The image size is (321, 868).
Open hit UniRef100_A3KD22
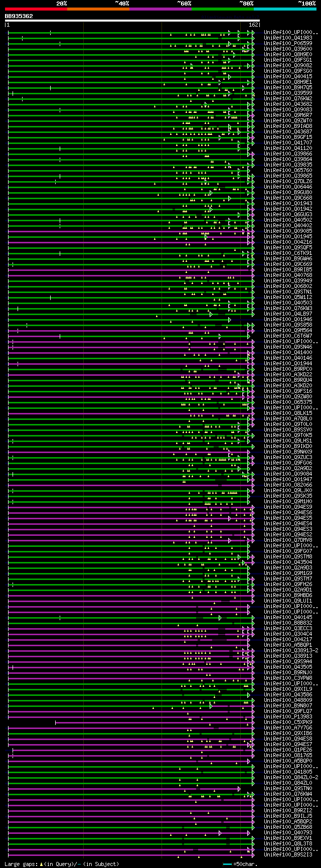[x=288, y=374]
